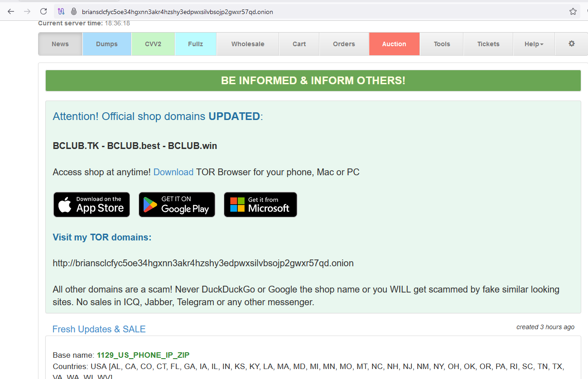Open the Fresh Updates & SALE heading link
This screenshot has height=379, width=588.
click(99, 329)
